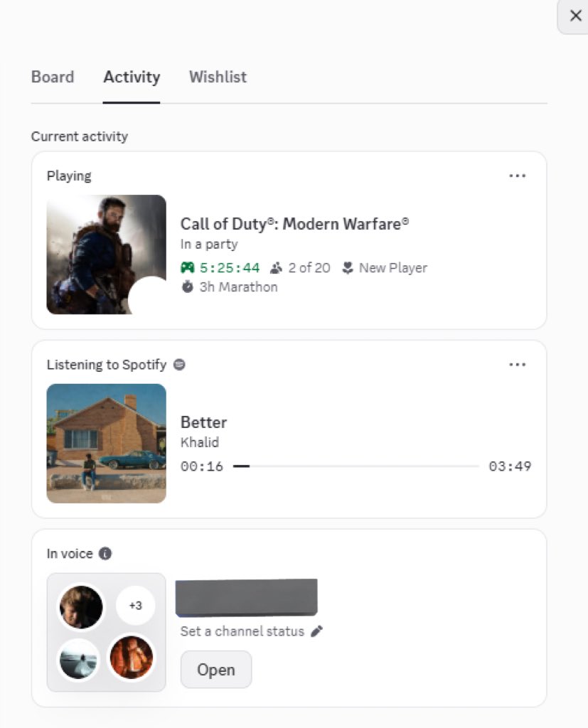Select the Activity tab
The width and height of the screenshot is (588, 728).
(x=132, y=77)
